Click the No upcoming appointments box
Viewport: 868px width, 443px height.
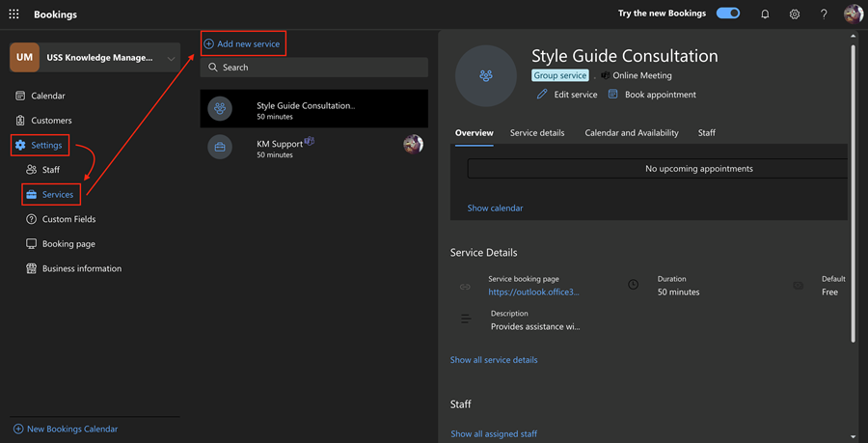(658, 169)
